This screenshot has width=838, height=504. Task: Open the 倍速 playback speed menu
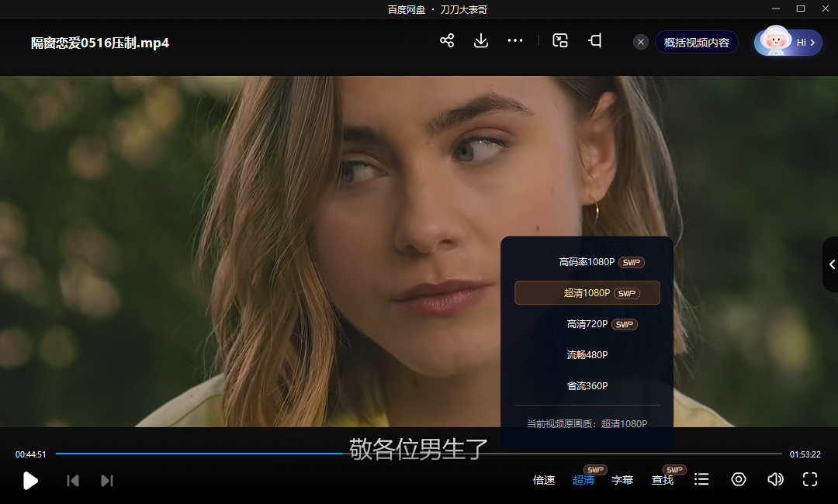click(544, 479)
